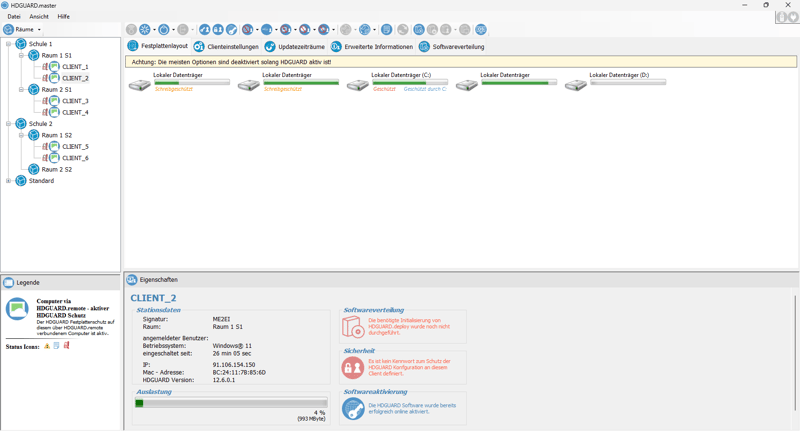The width and height of the screenshot is (800, 431).
Task: Click the Lokaler Datenträger (D:) drive icon
Action: (576, 85)
